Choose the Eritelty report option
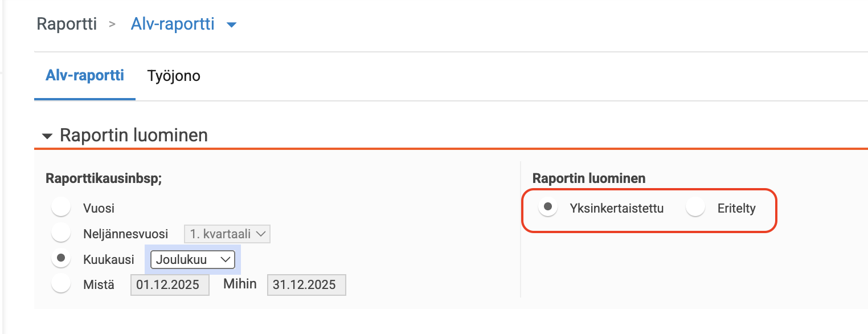This screenshot has height=334, width=868. click(x=695, y=207)
